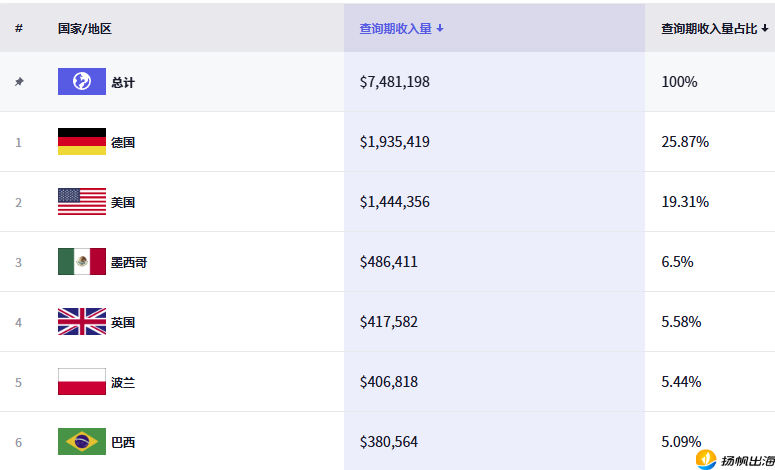Click the $1,935,419 revenue value
The height and width of the screenshot is (470, 775).
pyautogui.click(x=395, y=142)
